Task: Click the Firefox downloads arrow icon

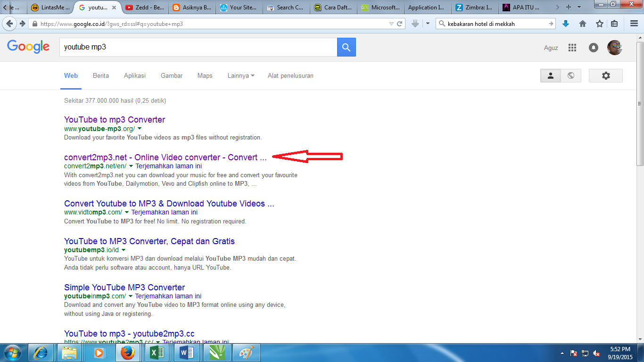Action: pyautogui.click(x=566, y=24)
